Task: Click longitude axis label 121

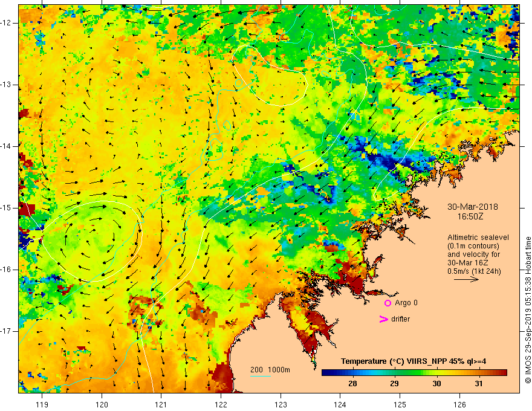Action: [161, 404]
